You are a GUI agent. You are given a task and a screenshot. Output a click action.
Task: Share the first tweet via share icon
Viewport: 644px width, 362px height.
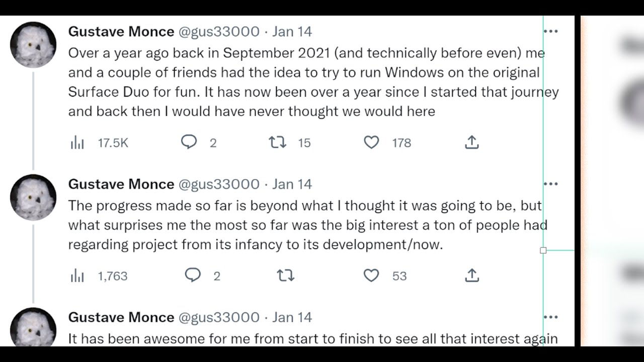tap(471, 143)
